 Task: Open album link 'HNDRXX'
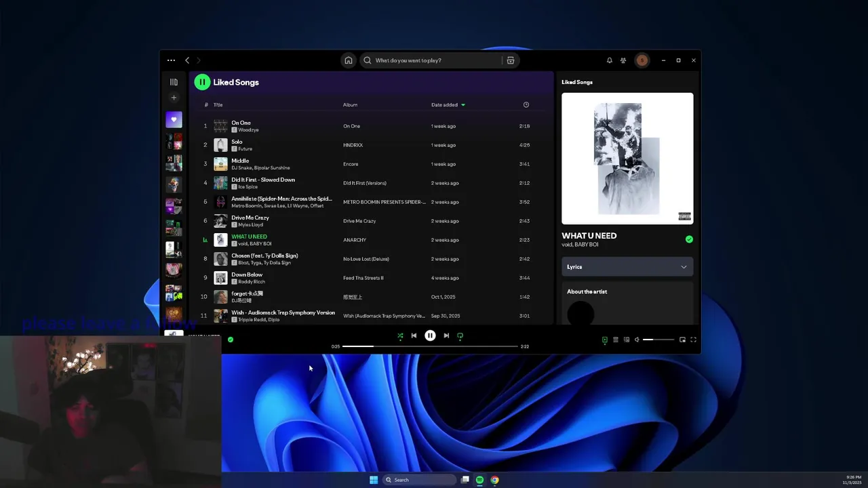(x=353, y=145)
